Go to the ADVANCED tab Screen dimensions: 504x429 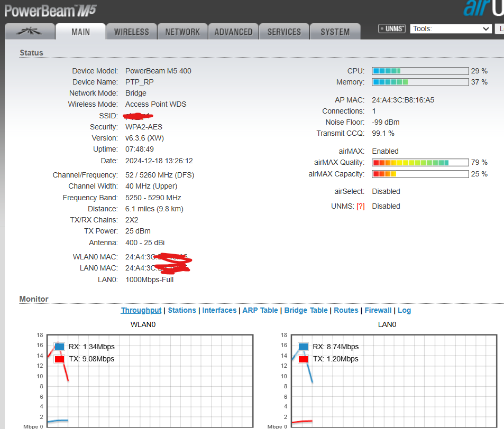233,32
